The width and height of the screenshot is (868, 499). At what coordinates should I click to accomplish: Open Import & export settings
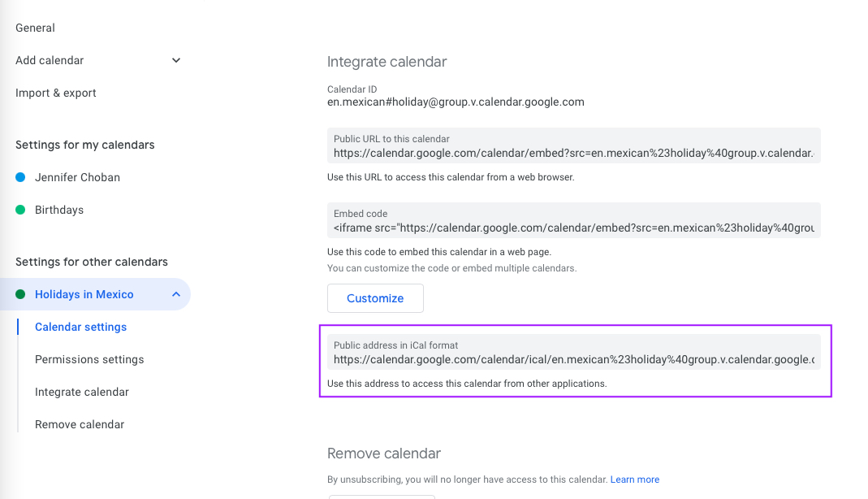point(56,93)
